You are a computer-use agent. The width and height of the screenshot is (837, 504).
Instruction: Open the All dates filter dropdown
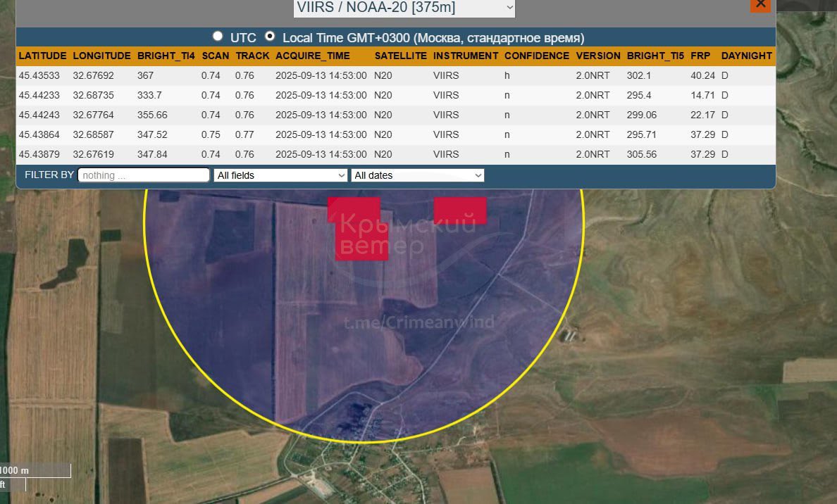(417, 175)
